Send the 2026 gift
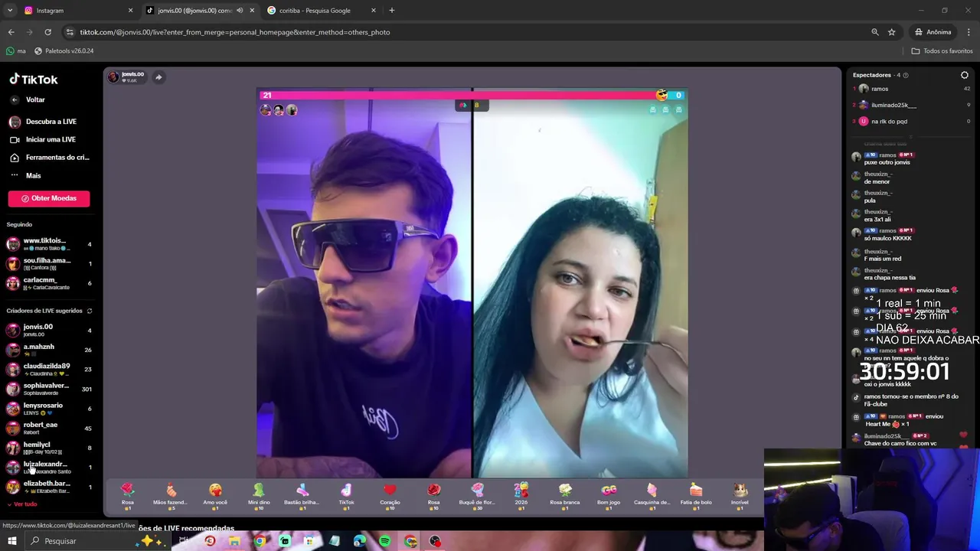Viewport: 980px width, 551px height. pyautogui.click(x=521, y=496)
